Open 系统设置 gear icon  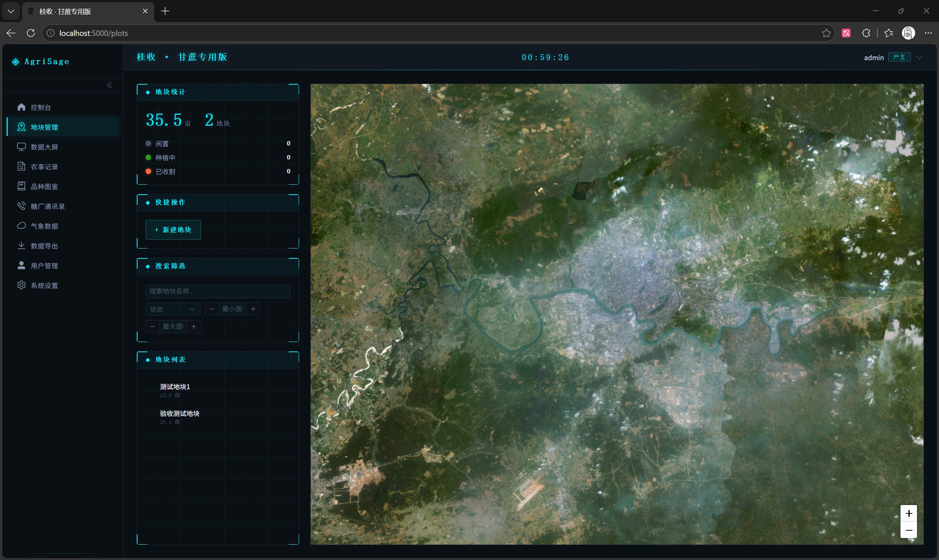click(22, 285)
